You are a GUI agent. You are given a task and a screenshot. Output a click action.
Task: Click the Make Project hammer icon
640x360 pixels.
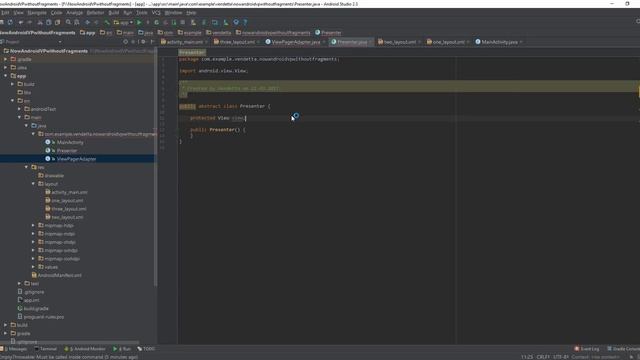click(107, 22)
